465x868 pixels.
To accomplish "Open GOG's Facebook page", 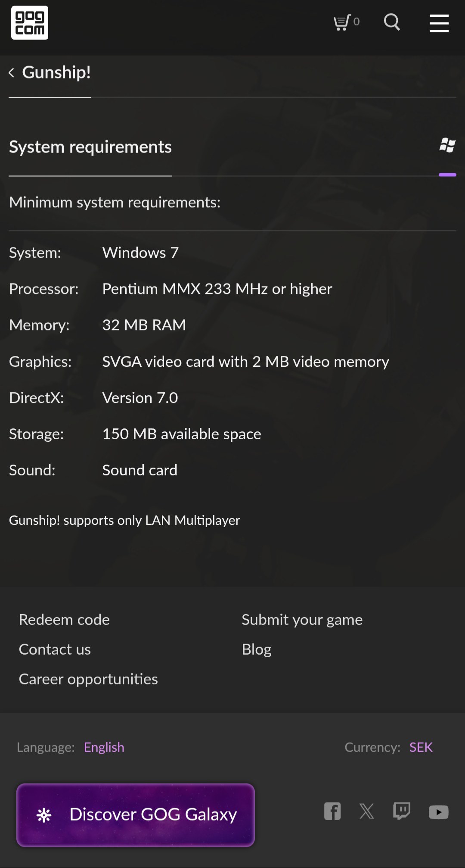I will click(332, 811).
